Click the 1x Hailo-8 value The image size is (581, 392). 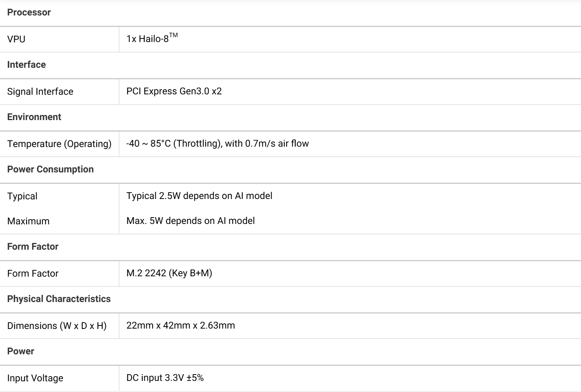click(x=152, y=38)
